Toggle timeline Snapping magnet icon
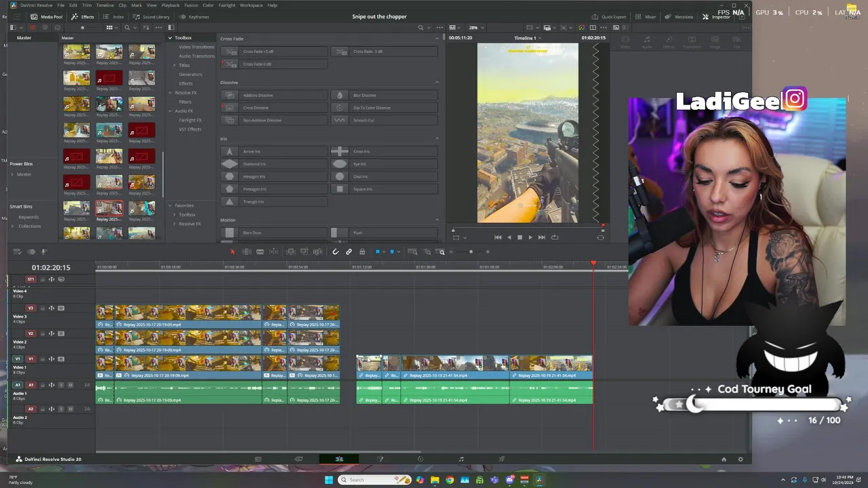This screenshot has width=868, height=488. click(336, 251)
